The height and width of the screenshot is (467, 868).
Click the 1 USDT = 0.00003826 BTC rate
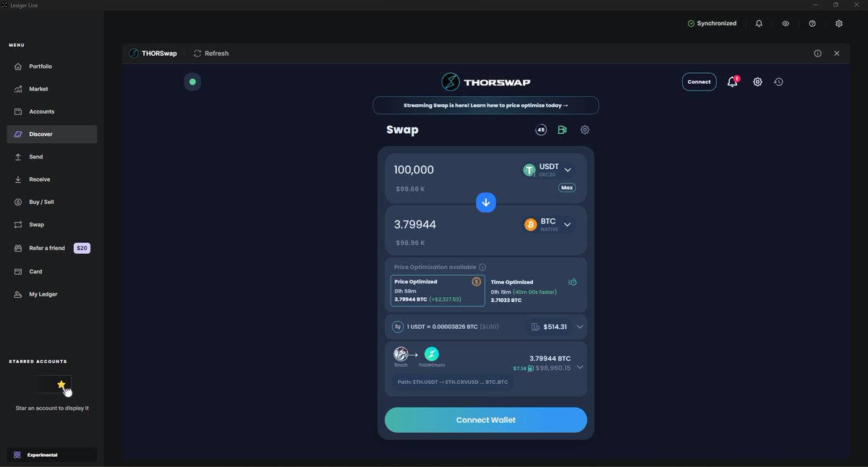coord(442,327)
